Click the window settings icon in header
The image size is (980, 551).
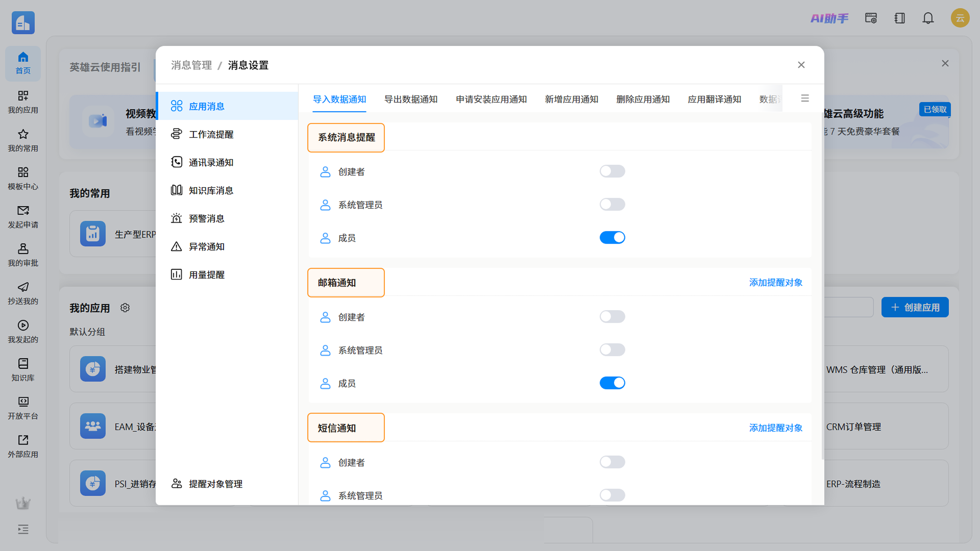pyautogui.click(x=871, y=18)
